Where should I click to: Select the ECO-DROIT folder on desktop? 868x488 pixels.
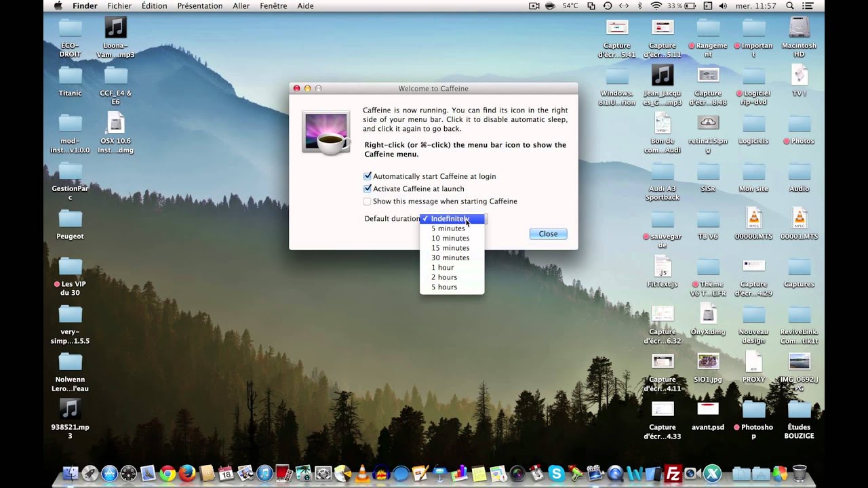pyautogui.click(x=70, y=37)
